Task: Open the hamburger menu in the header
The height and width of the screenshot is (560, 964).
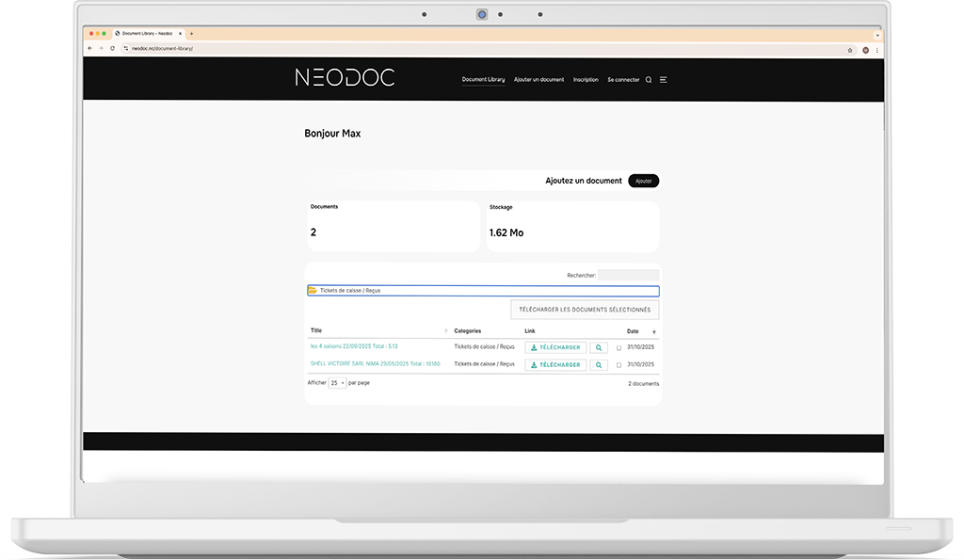Action: tap(663, 80)
